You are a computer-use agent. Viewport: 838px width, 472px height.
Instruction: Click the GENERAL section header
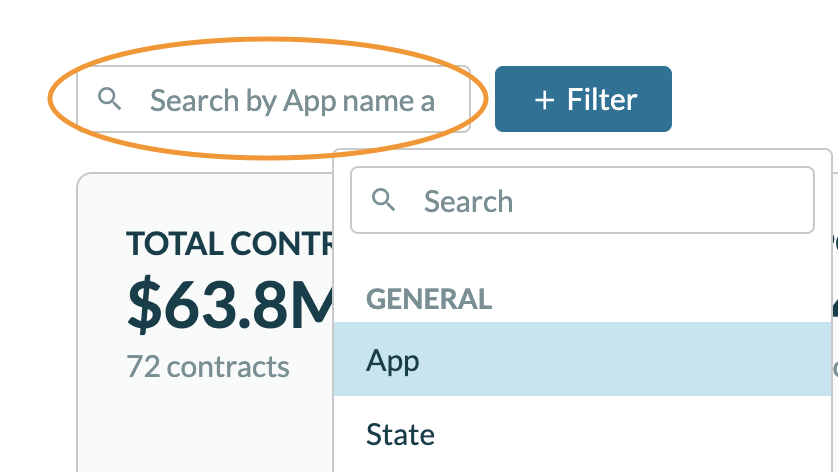(429, 298)
